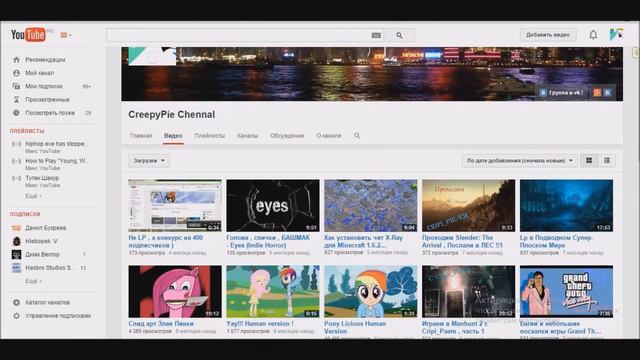Click channel search magnifier icon
This screenshot has width=640, height=360.
pyautogui.click(x=357, y=136)
